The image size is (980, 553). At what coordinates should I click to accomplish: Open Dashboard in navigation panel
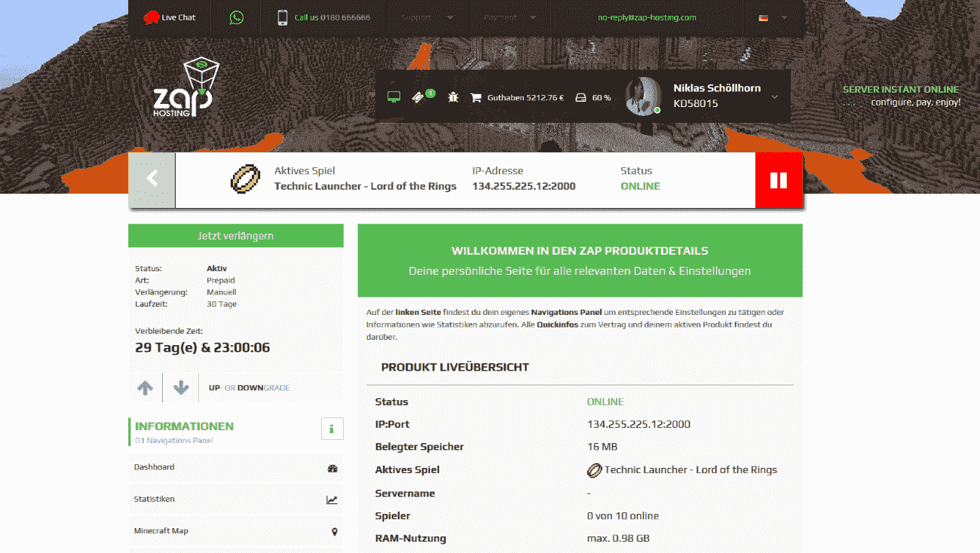click(236, 468)
